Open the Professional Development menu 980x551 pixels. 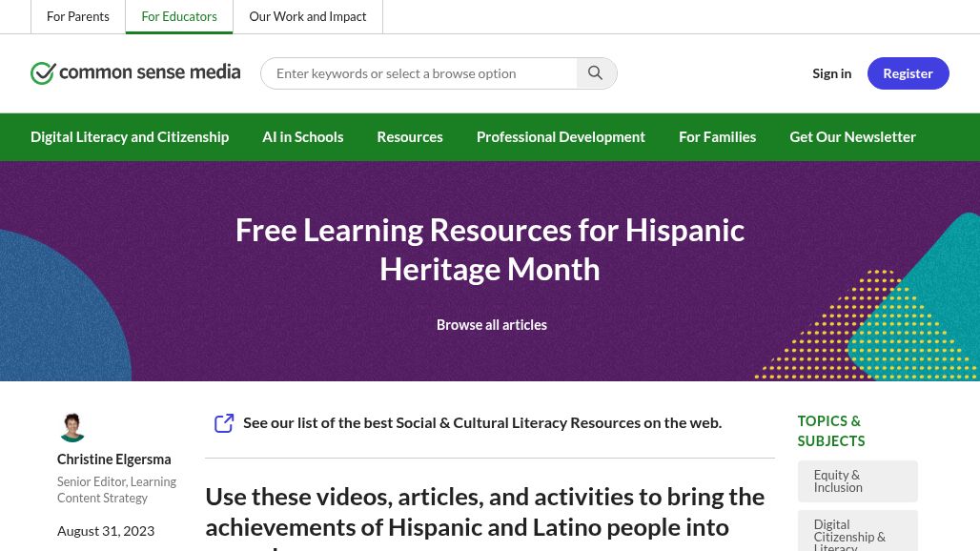point(561,136)
